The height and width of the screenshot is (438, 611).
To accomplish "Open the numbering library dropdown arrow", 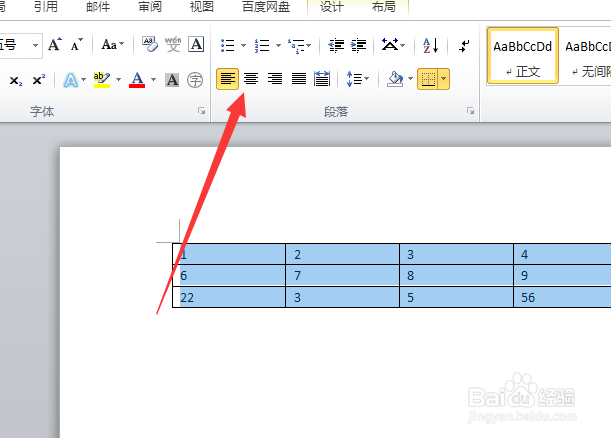I will coord(278,46).
